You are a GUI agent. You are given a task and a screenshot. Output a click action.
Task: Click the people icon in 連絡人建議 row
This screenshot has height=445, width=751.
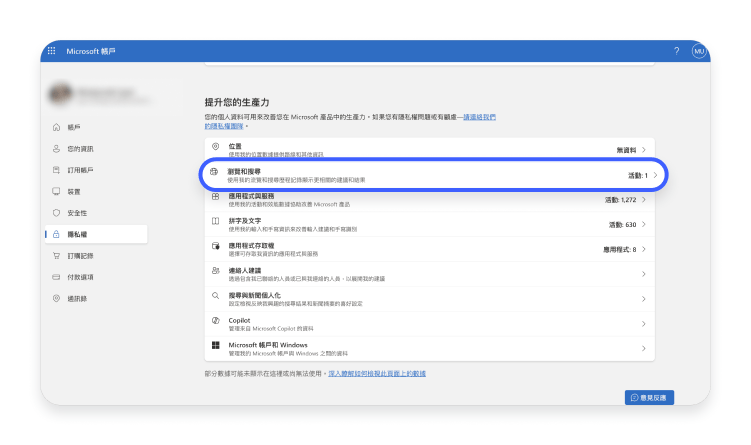pyautogui.click(x=216, y=271)
